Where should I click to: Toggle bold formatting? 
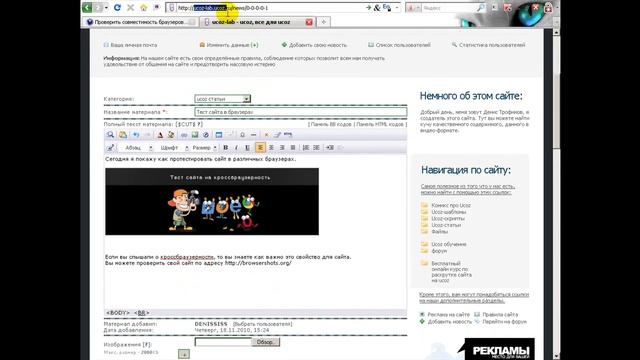coord(225,147)
